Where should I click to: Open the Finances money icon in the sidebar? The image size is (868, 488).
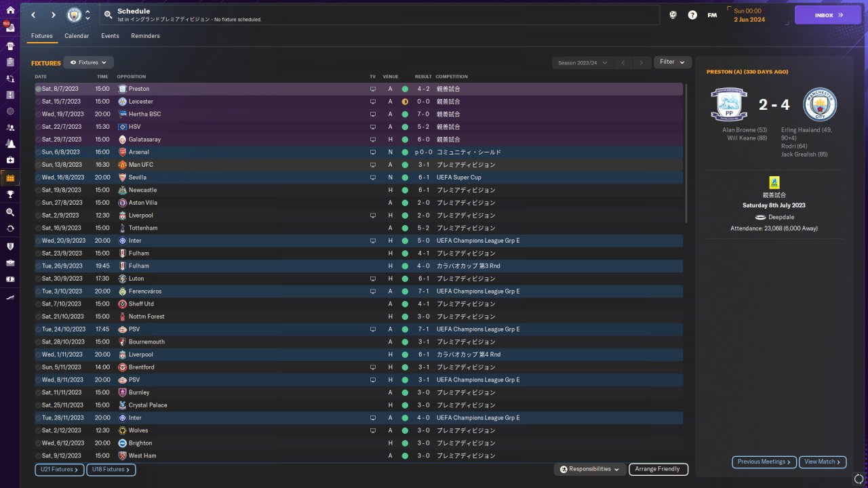(10, 279)
